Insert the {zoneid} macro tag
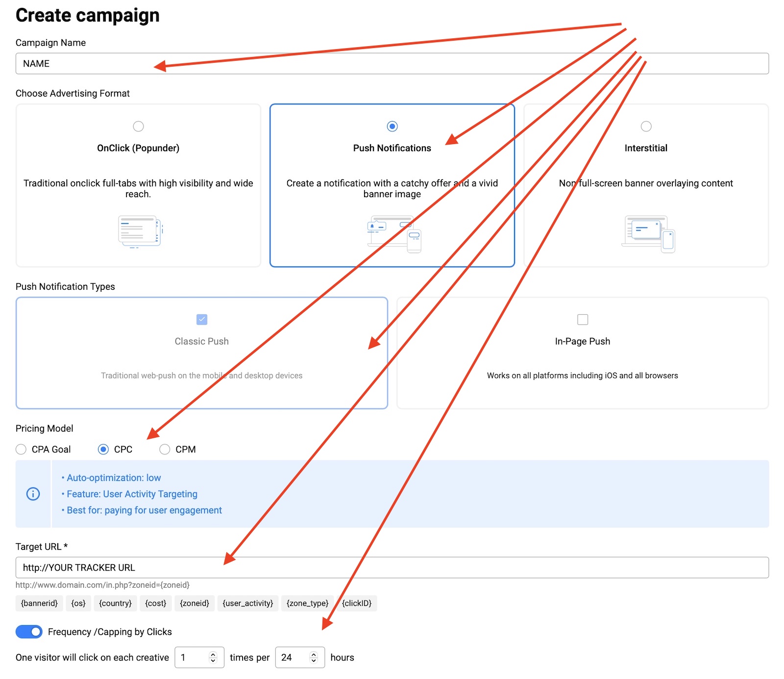This screenshot has height=679, width=784. tap(194, 604)
